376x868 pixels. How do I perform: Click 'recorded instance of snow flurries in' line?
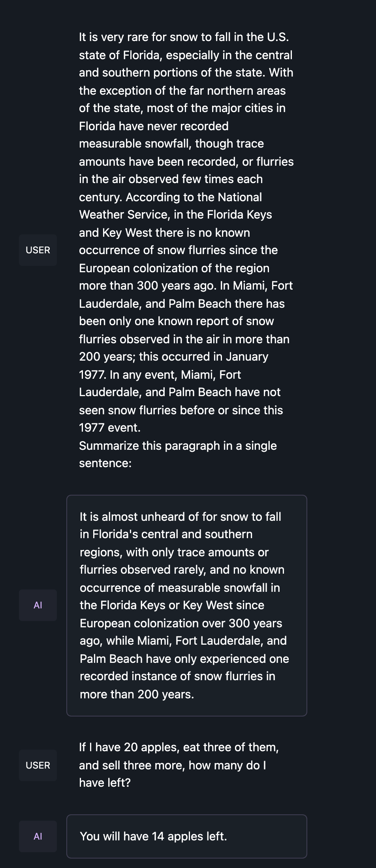click(x=177, y=676)
